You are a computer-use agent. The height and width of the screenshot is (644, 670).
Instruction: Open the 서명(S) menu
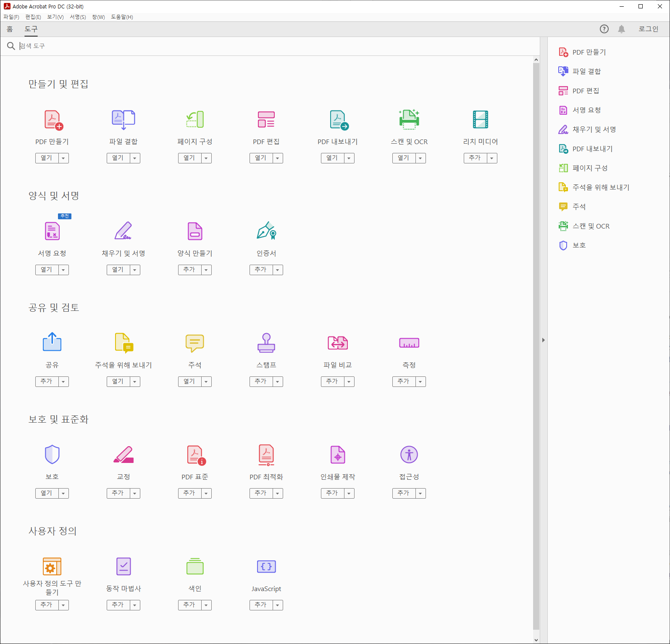tap(78, 17)
